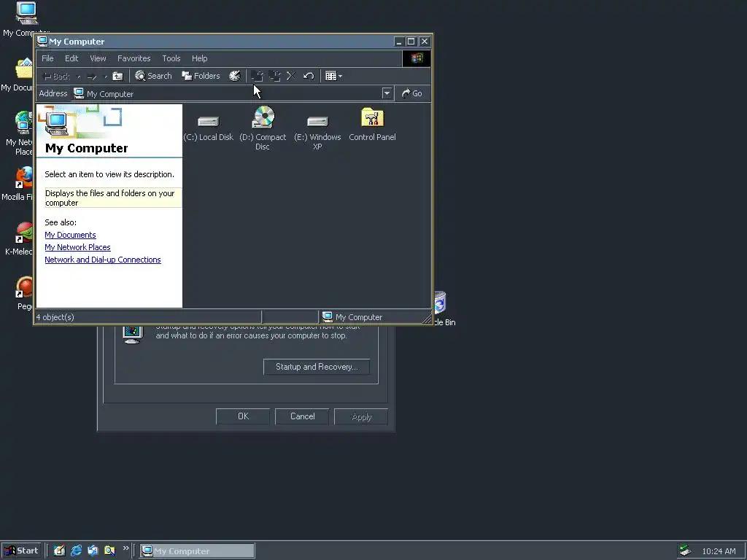747x560 pixels.
Task: Toggle the Folders pane
Action: coord(201,76)
